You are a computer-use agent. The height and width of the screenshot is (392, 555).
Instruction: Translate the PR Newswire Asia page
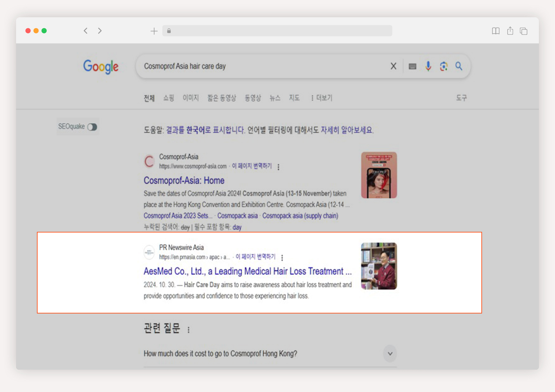point(256,257)
